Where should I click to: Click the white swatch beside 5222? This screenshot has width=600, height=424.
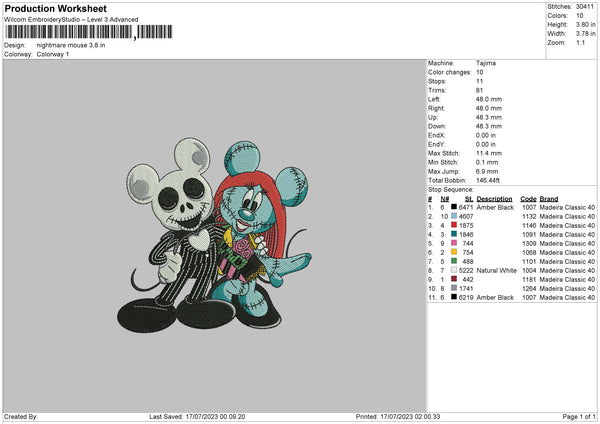coord(454,270)
